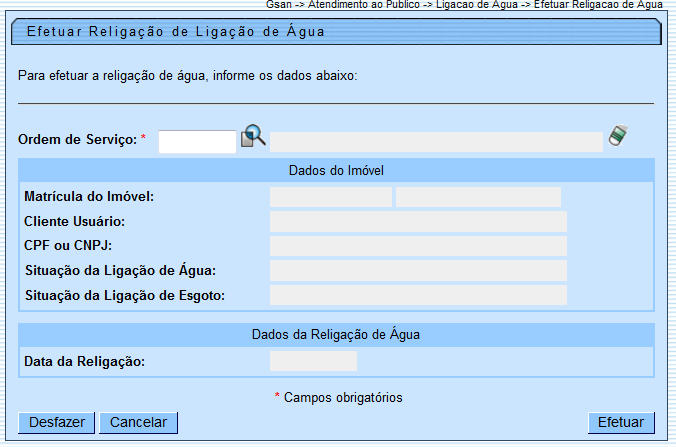The height and width of the screenshot is (447, 676).
Task: Select the second Matrícula do Imóvel field
Action: pyautogui.click(x=478, y=196)
